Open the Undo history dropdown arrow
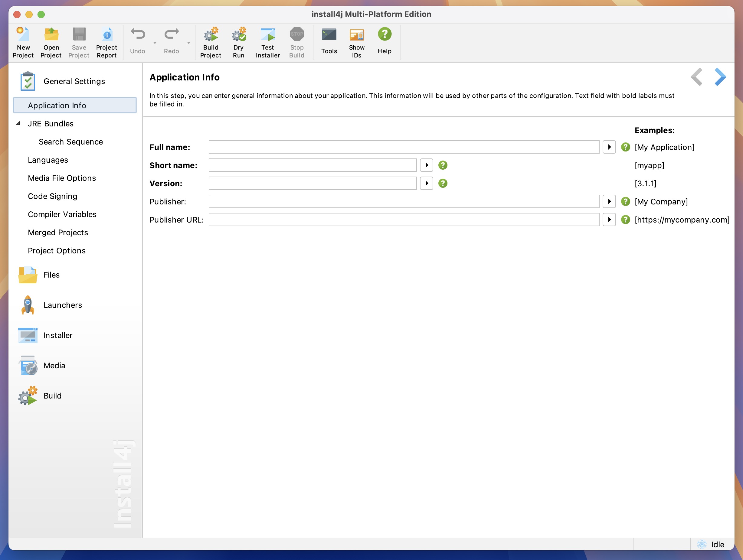 click(x=155, y=43)
